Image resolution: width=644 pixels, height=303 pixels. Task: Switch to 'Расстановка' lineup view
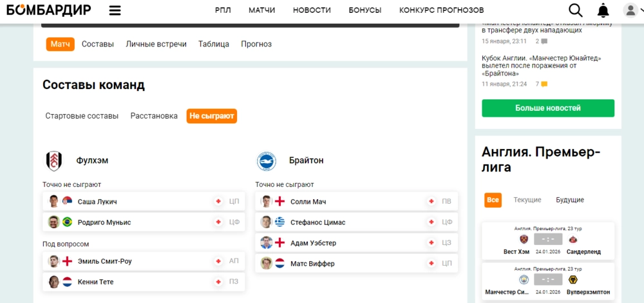pos(154,116)
